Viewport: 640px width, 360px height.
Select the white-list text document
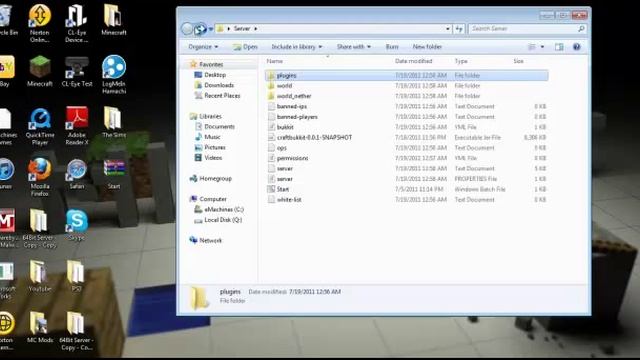[407, 200]
